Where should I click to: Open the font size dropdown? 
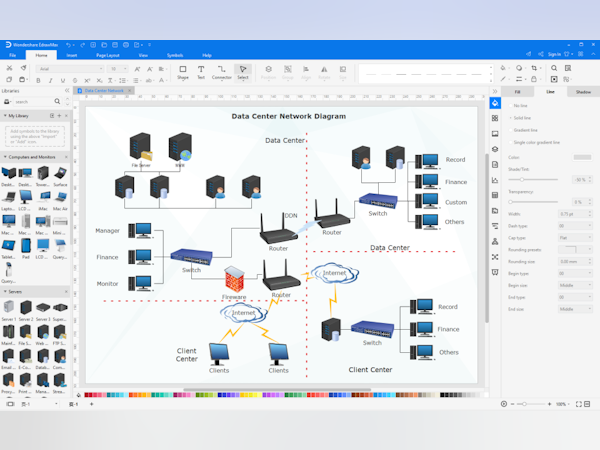(x=118, y=69)
